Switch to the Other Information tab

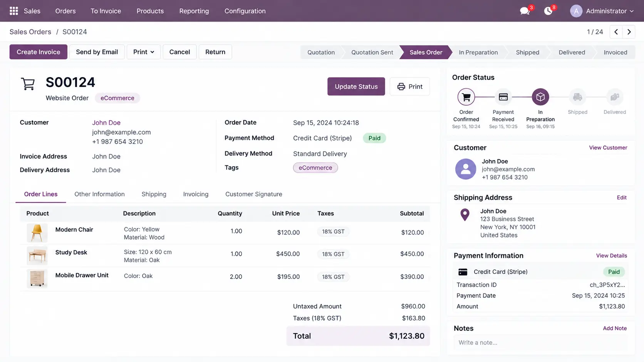[99, 194]
